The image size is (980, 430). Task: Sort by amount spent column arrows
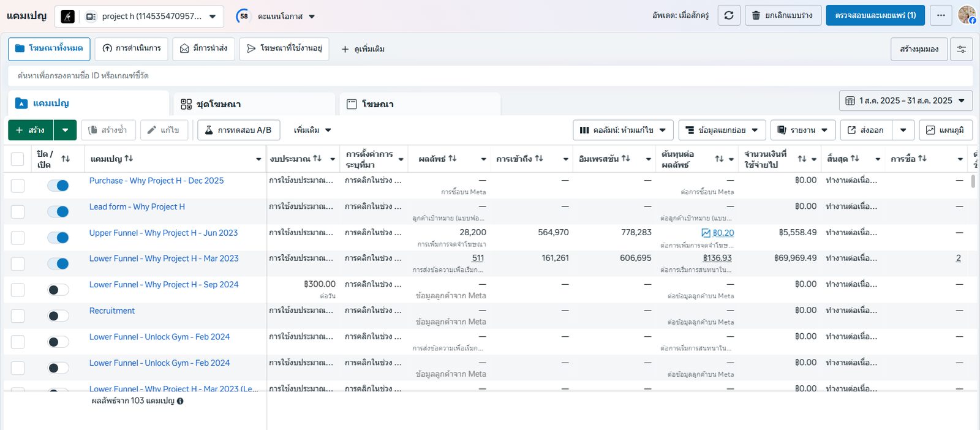pyautogui.click(x=802, y=159)
